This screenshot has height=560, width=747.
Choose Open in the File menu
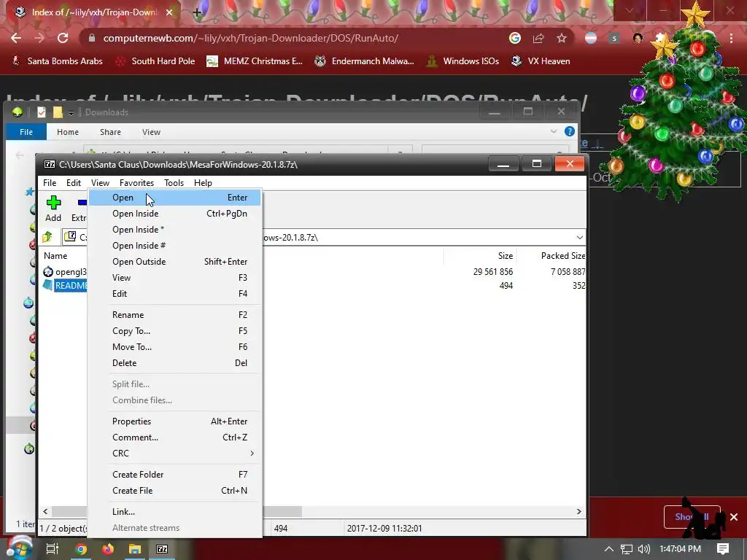click(x=175, y=198)
